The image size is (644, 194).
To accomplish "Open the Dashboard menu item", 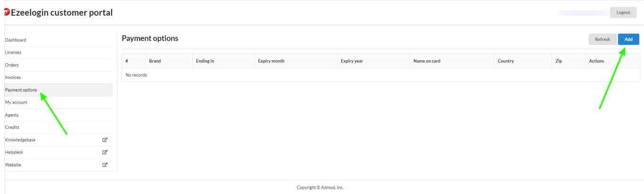I will pos(59,40).
